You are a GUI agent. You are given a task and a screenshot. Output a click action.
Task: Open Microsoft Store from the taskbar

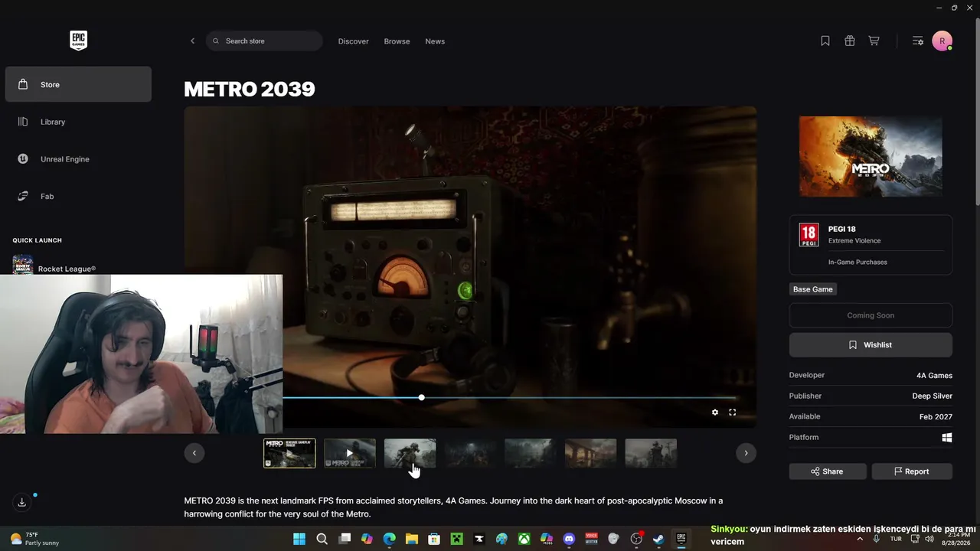(x=434, y=539)
